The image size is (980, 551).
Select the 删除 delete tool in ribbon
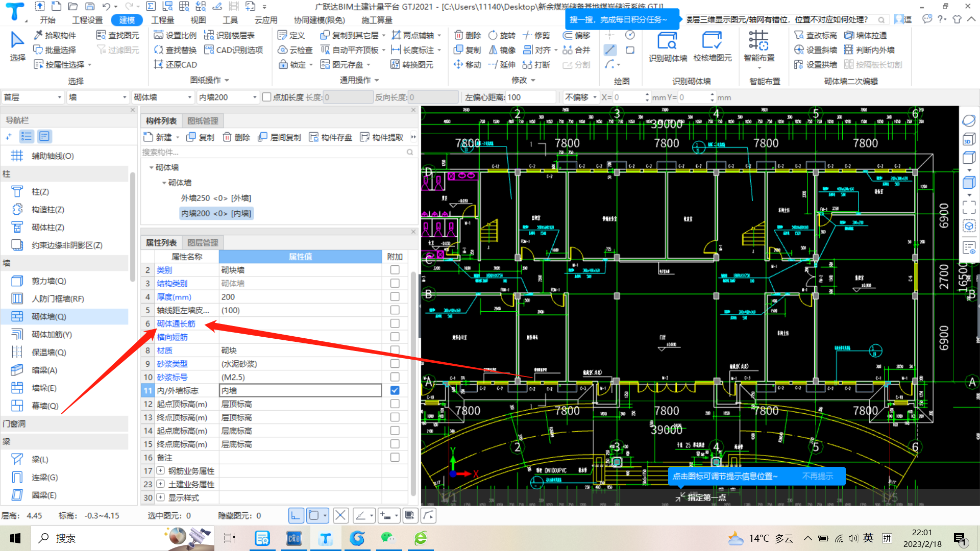[468, 35]
